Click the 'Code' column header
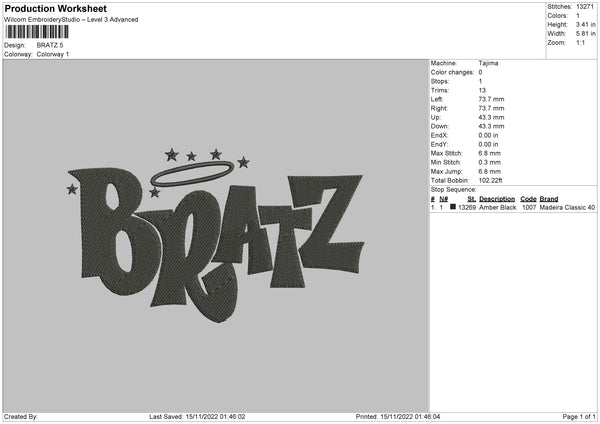Screen dimensions: 600x424 tap(528, 199)
